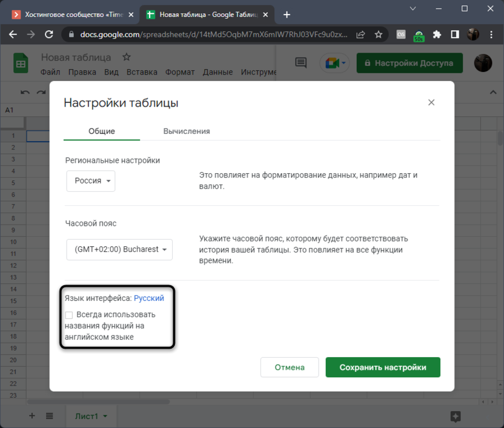
Task: Star the document 'Новая таблица'
Action: pyautogui.click(x=127, y=57)
